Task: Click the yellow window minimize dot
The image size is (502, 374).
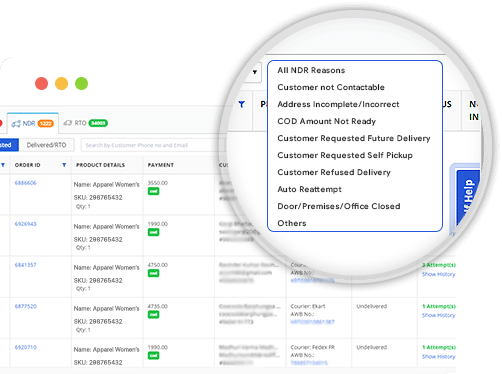Action: click(61, 83)
